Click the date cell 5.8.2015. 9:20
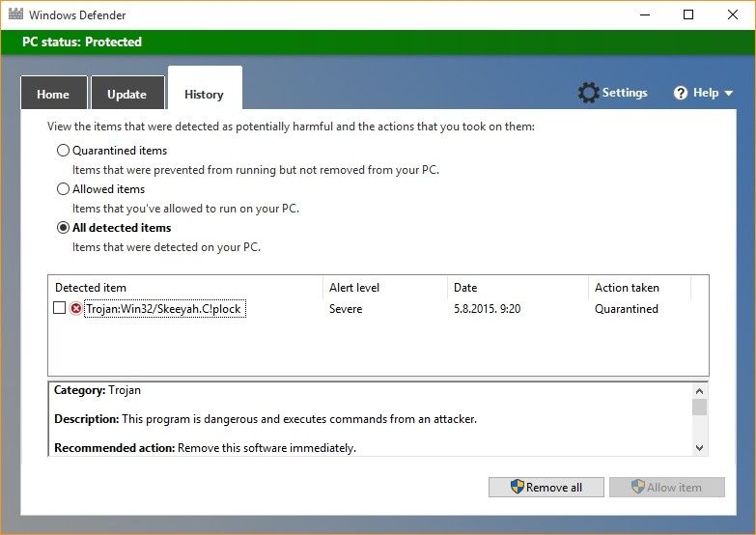 (487, 309)
